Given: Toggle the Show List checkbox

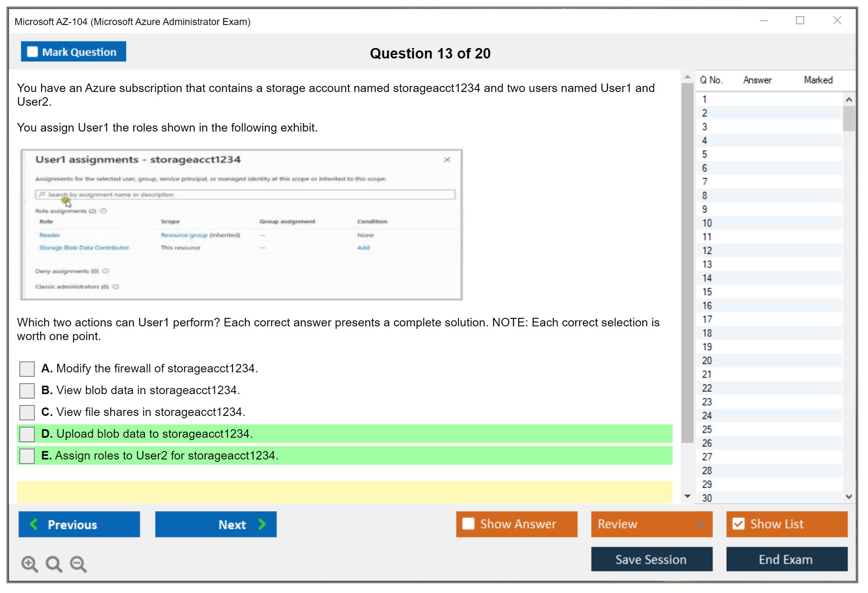Looking at the screenshot, I should pyautogui.click(x=739, y=524).
